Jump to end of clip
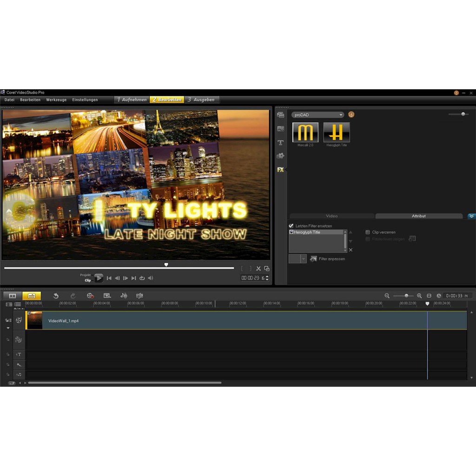This screenshot has height=476, width=476. coord(133,278)
